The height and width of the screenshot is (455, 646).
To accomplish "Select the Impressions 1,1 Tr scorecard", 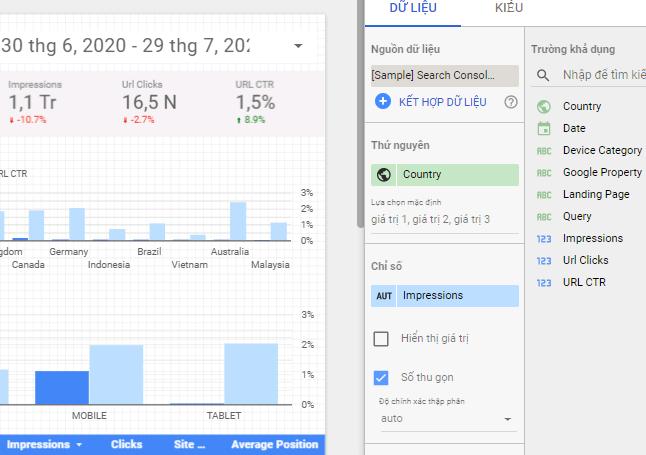I will [x=35, y=102].
